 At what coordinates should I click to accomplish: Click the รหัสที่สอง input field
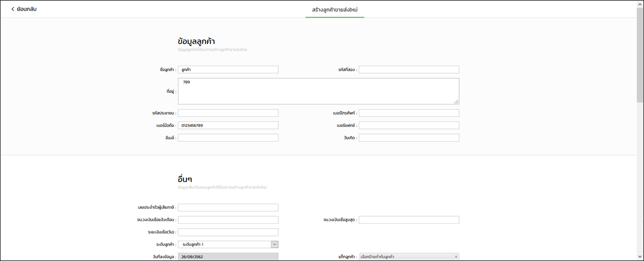[x=409, y=70]
